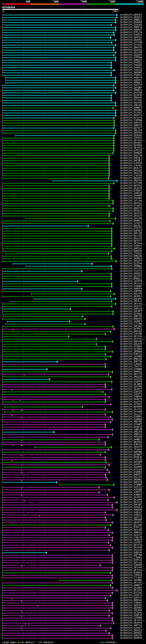
Task: Select hit label UniRef100_A9TMC2
Action: tap(131, 329)
